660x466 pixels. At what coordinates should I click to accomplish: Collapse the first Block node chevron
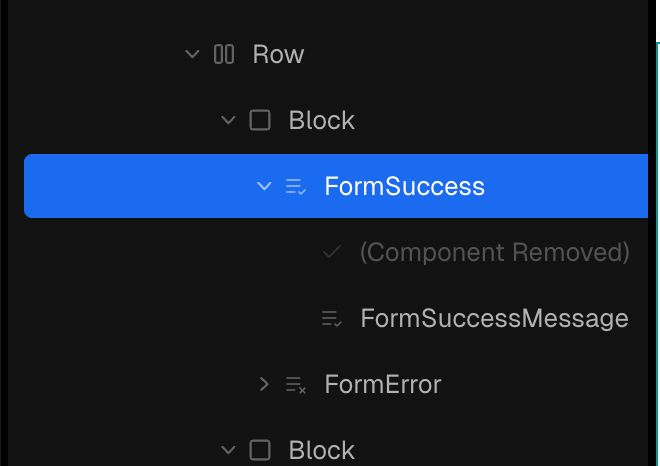[228, 120]
